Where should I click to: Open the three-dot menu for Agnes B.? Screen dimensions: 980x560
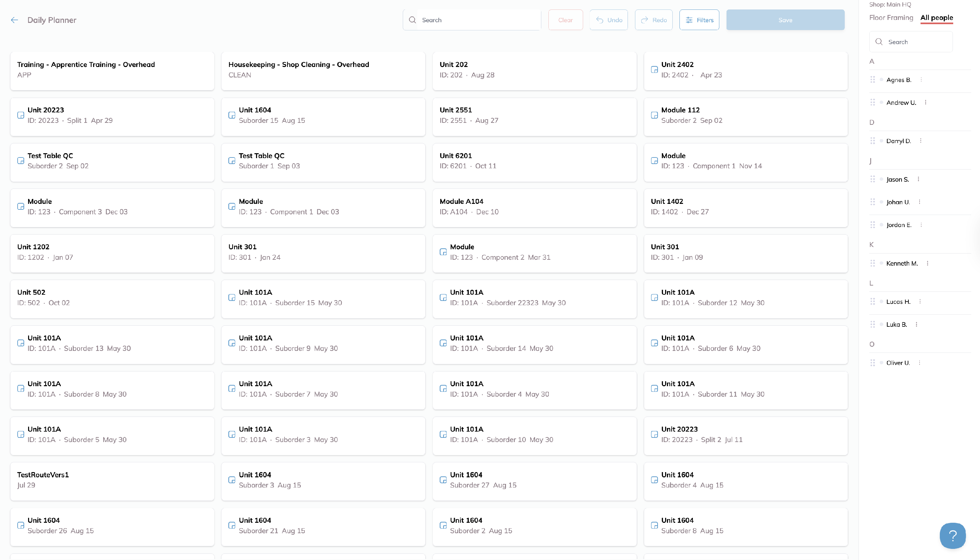point(921,80)
